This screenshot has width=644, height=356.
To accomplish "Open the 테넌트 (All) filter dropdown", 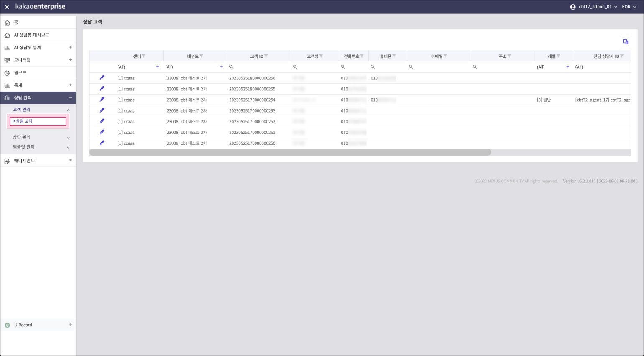I will click(x=221, y=67).
